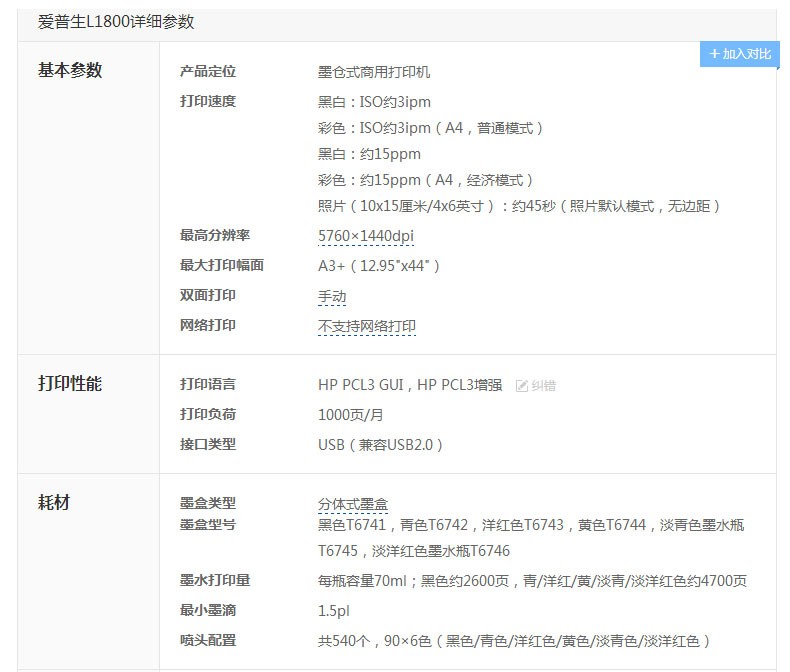This screenshot has height=672, width=790.
Task: Click the edit pencil icon beside 纠错
Action: click(521, 386)
